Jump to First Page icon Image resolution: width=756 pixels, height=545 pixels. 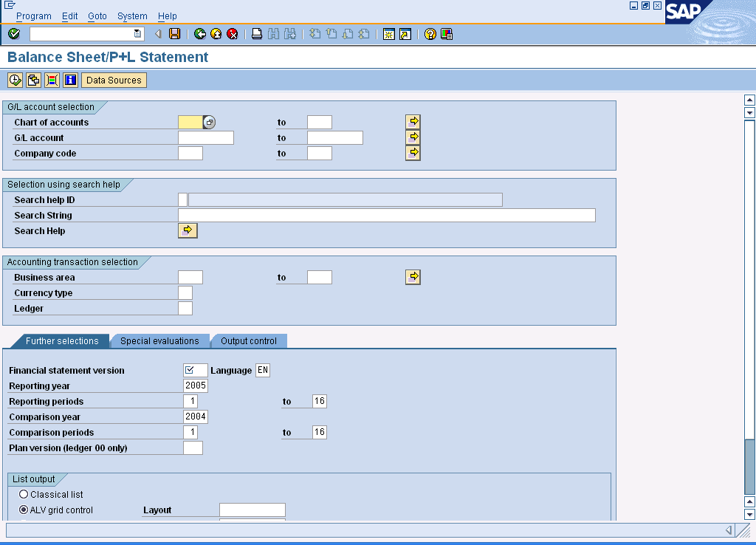(x=315, y=34)
